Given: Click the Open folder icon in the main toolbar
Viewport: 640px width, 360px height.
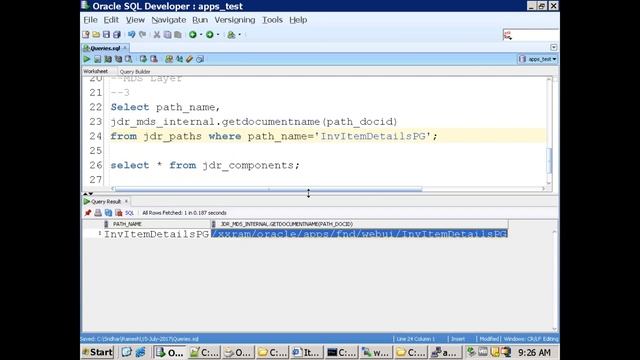Looking at the screenshot, I should coord(96,35).
